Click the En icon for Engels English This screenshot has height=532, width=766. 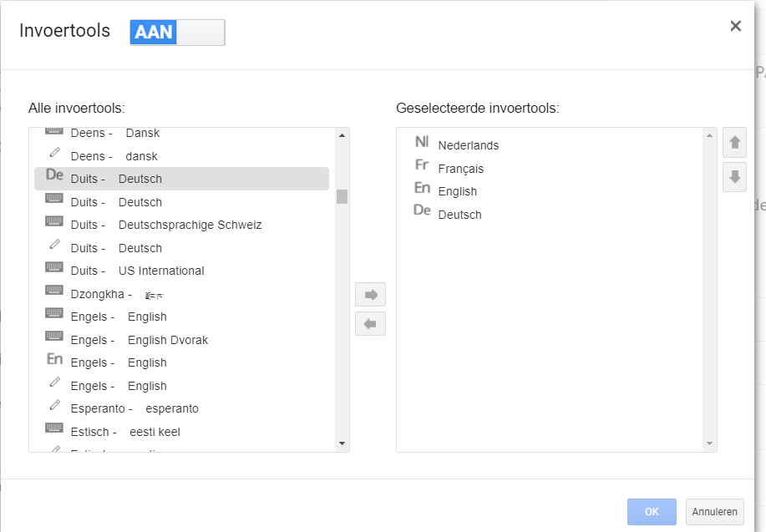coord(54,359)
